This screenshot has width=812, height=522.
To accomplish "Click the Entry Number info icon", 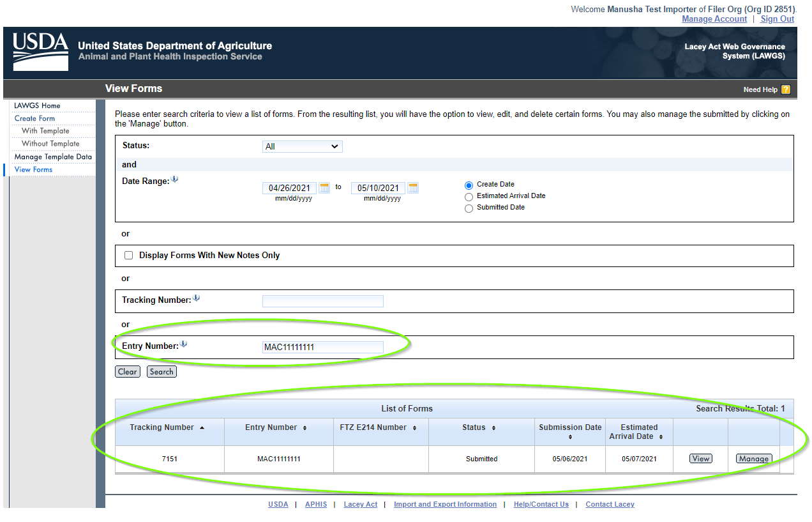I will point(184,344).
